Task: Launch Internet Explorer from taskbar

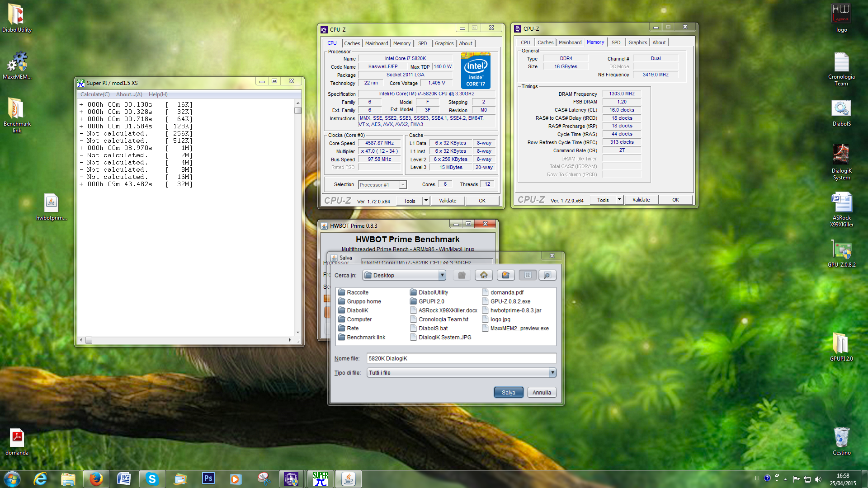Action: coord(40,479)
